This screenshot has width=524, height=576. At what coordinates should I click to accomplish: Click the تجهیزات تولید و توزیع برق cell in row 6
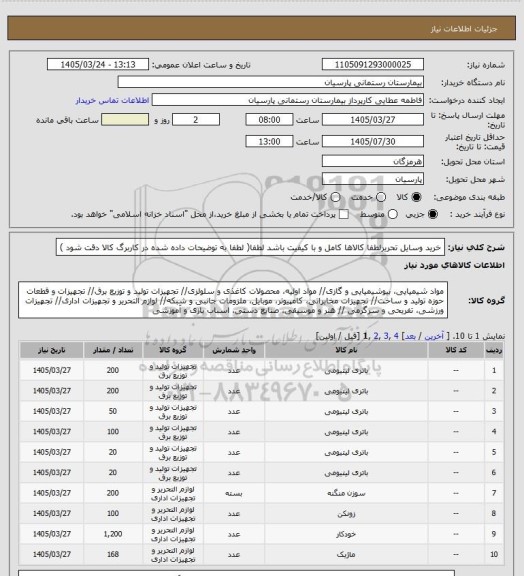[173, 473]
